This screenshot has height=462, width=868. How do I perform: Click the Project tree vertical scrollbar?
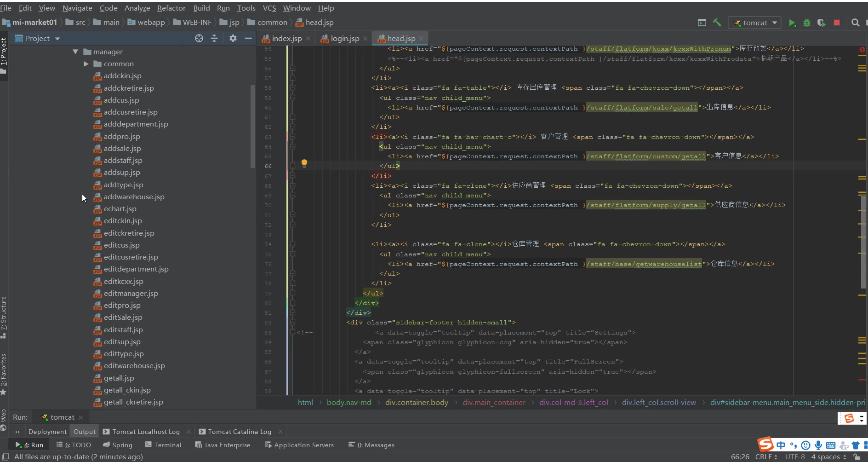tap(252, 127)
